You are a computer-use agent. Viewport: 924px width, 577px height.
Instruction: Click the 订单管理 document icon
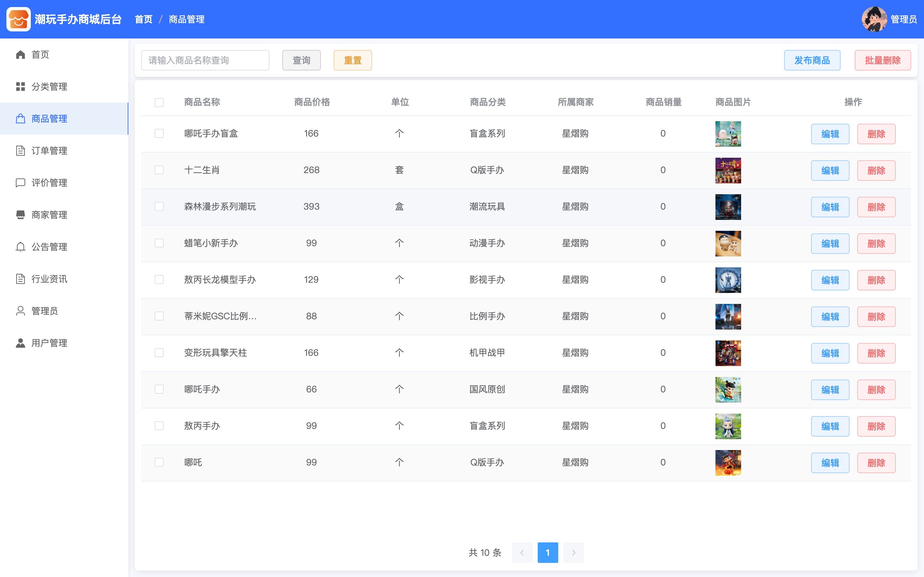(21, 151)
